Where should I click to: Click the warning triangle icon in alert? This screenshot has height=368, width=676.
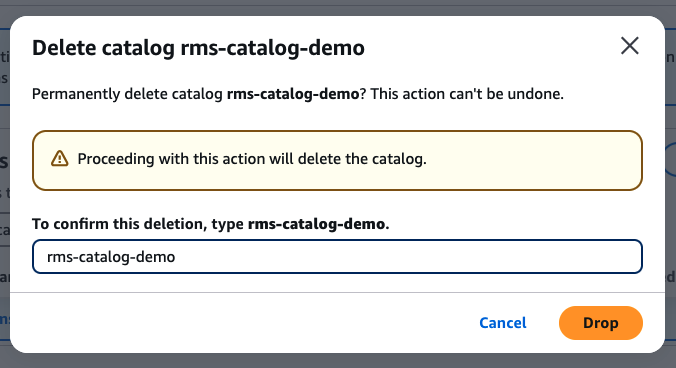point(59,159)
